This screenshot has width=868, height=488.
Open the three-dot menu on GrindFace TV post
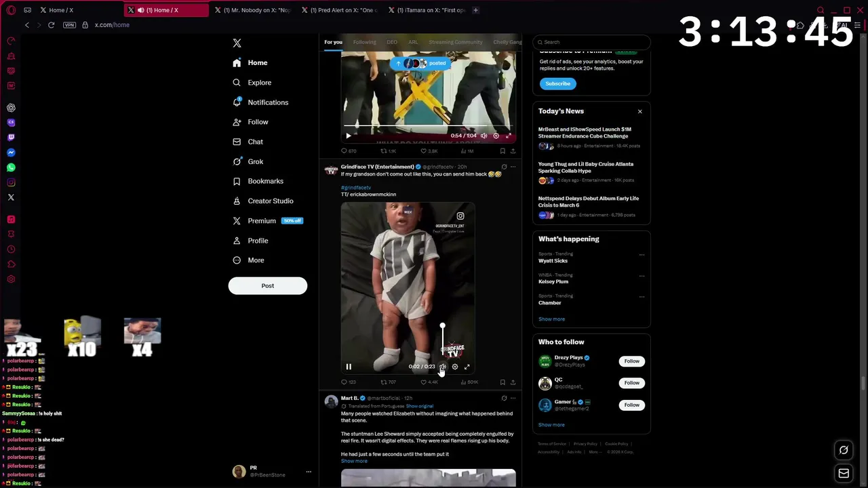[x=513, y=167]
